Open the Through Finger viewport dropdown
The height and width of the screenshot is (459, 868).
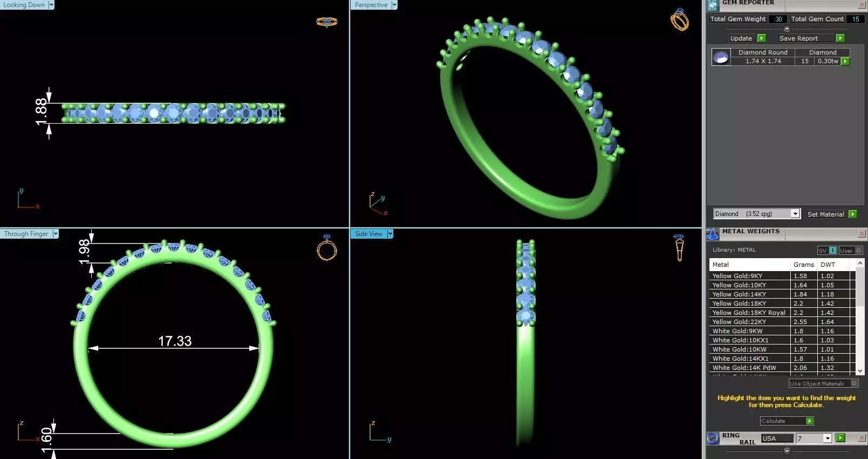pyautogui.click(x=56, y=234)
